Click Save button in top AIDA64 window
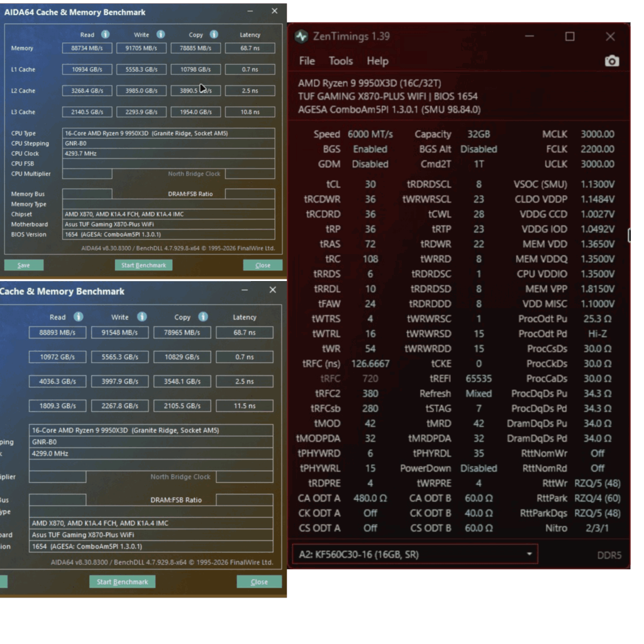The height and width of the screenshot is (644, 644). [24, 265]
